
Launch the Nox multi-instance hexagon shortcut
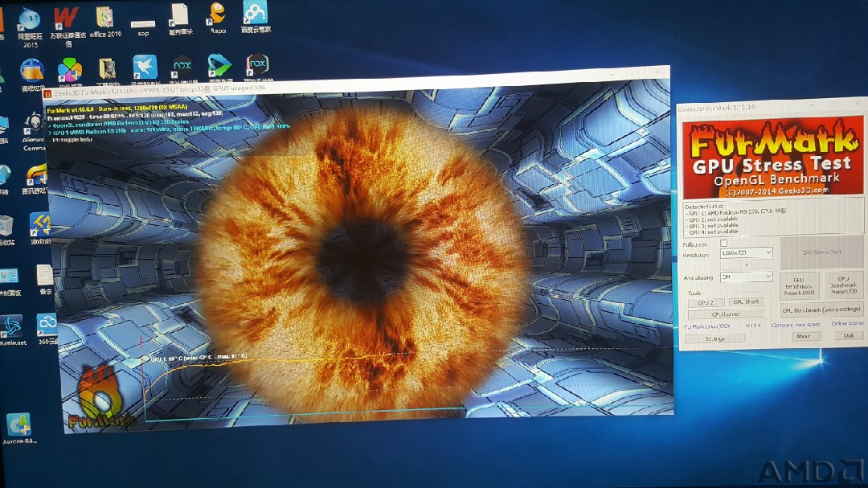point(257,67)
